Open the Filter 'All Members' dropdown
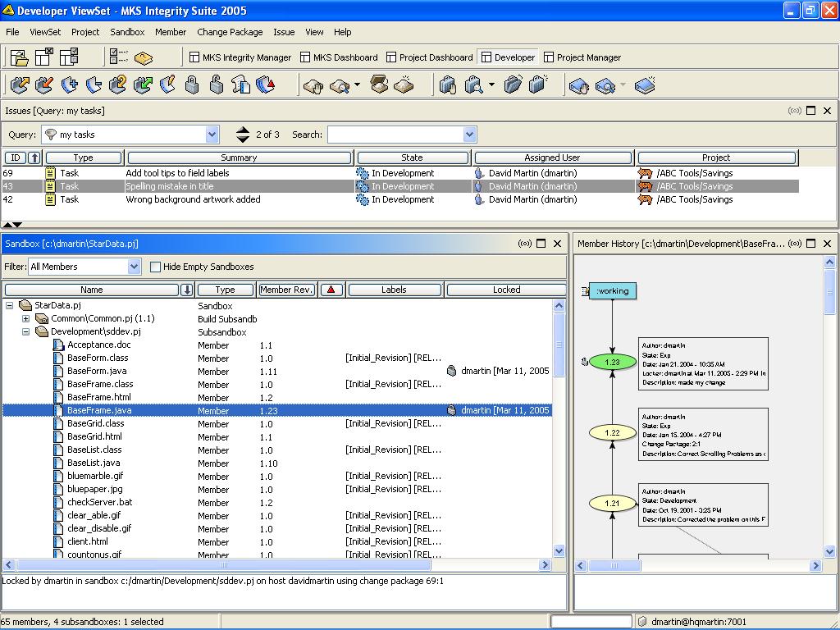This screenshot has width=840, height=630. point(134,267)
